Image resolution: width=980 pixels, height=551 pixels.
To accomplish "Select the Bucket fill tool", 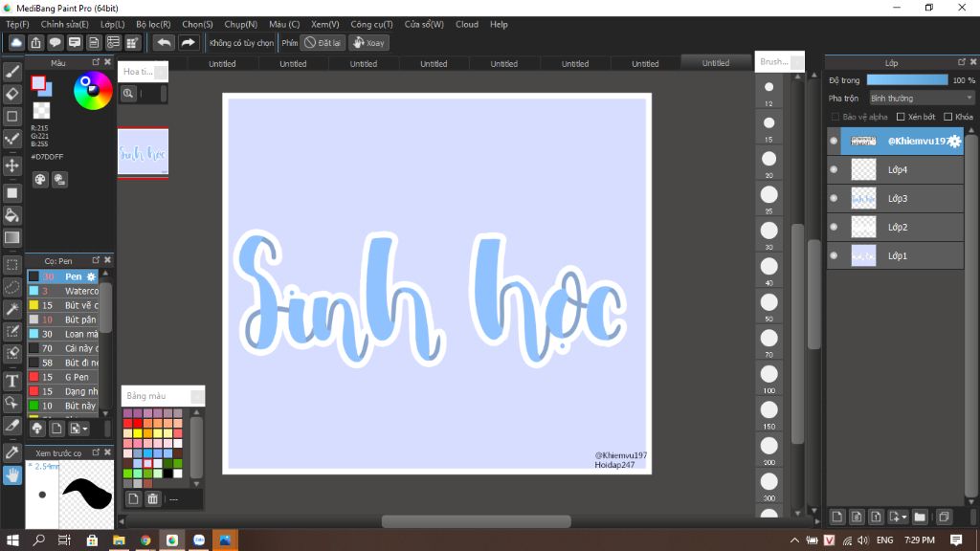I will click(x=12, y=215).
